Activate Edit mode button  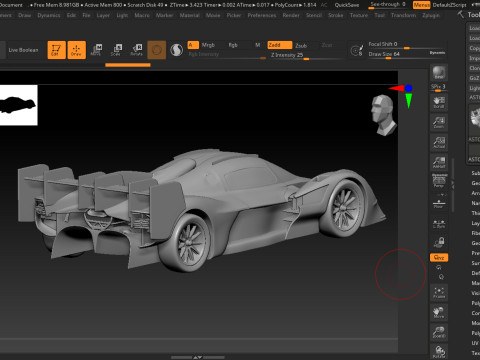point(56,50)
